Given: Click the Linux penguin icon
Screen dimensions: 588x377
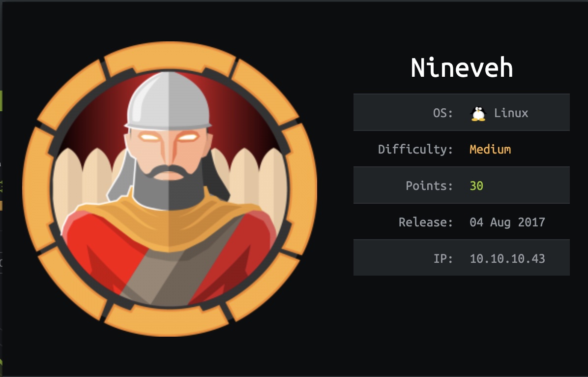Looking at the screenshot, I should pyautogui.click(x=478, y=113).
